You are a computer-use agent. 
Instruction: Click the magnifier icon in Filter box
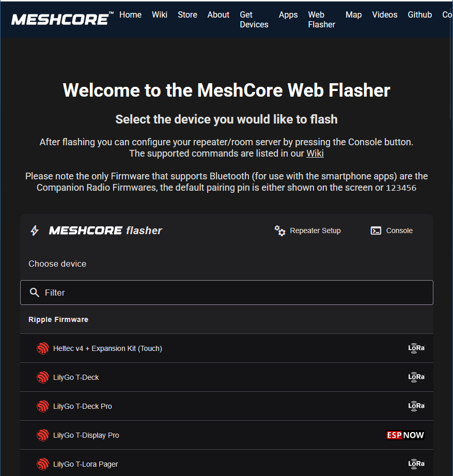[35, 293]
